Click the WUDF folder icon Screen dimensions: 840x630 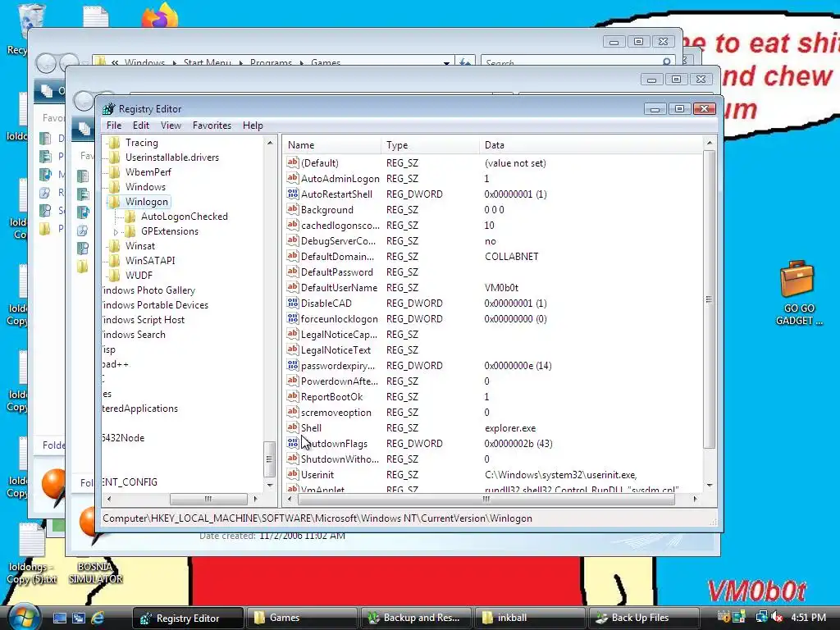pyautogui.click(x=113, y=276)
